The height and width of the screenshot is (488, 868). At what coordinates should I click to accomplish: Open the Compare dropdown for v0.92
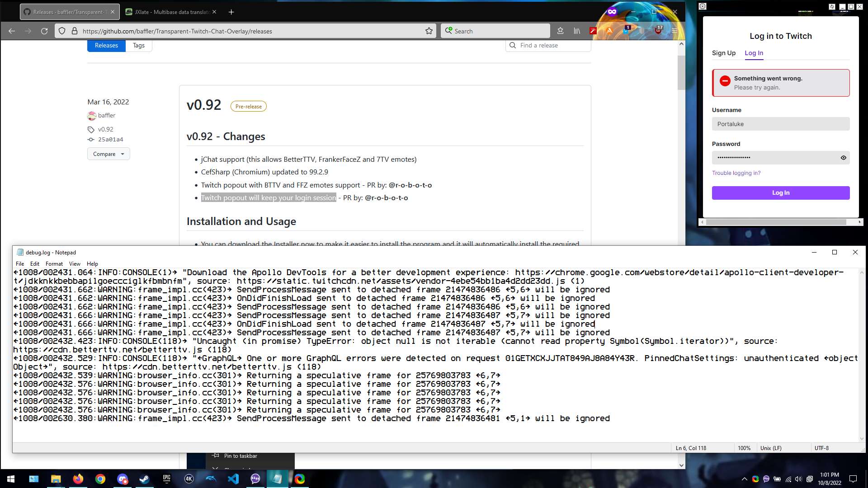pyautogui.click(x=108, y=154)
